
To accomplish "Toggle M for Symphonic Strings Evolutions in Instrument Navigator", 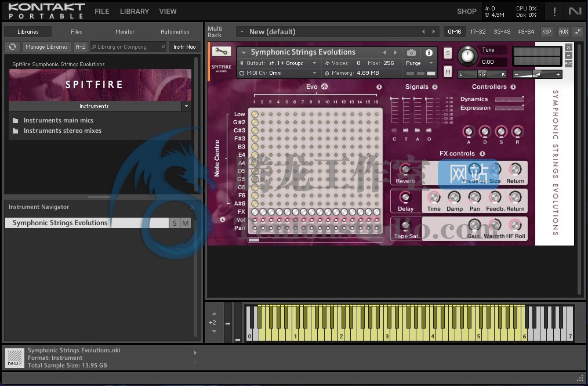I will point(186,223).
